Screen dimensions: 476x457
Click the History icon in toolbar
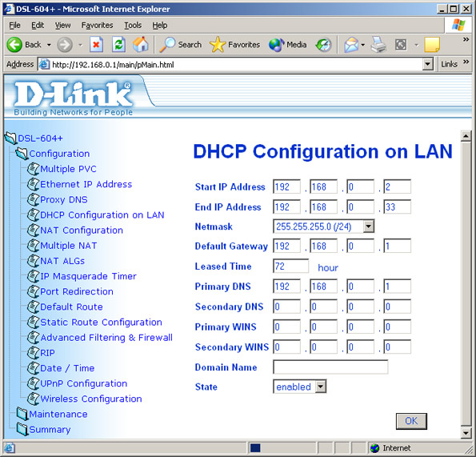[324, 45]
